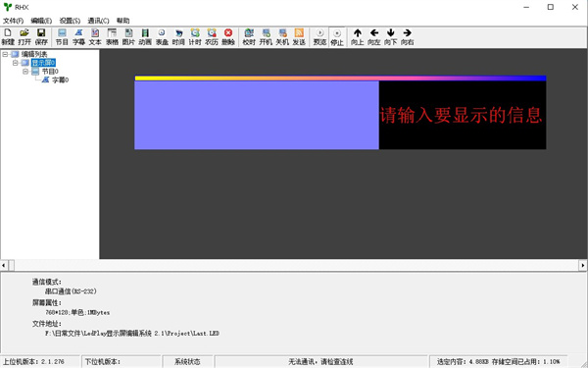Send content using 发送 icon
The width and height of the screenshot is (588, 368).
(299, 37)
